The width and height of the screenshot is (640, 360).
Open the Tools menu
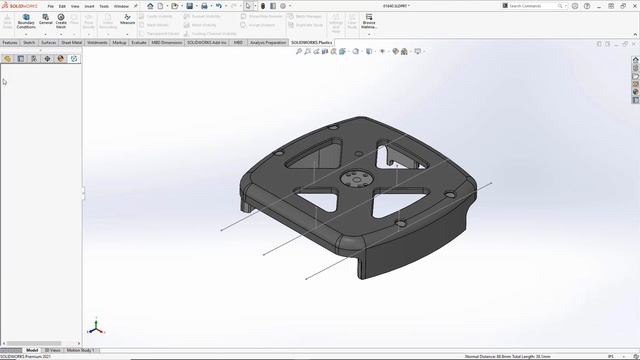104,6
